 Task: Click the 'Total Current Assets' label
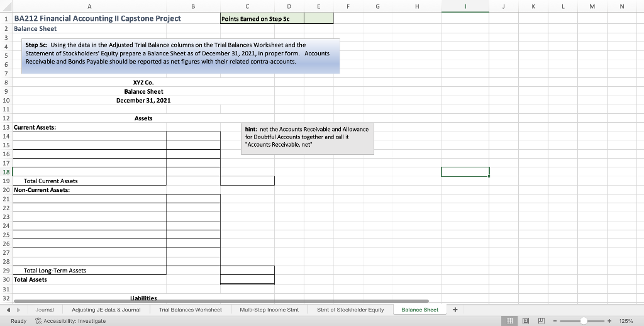[50, 181]
